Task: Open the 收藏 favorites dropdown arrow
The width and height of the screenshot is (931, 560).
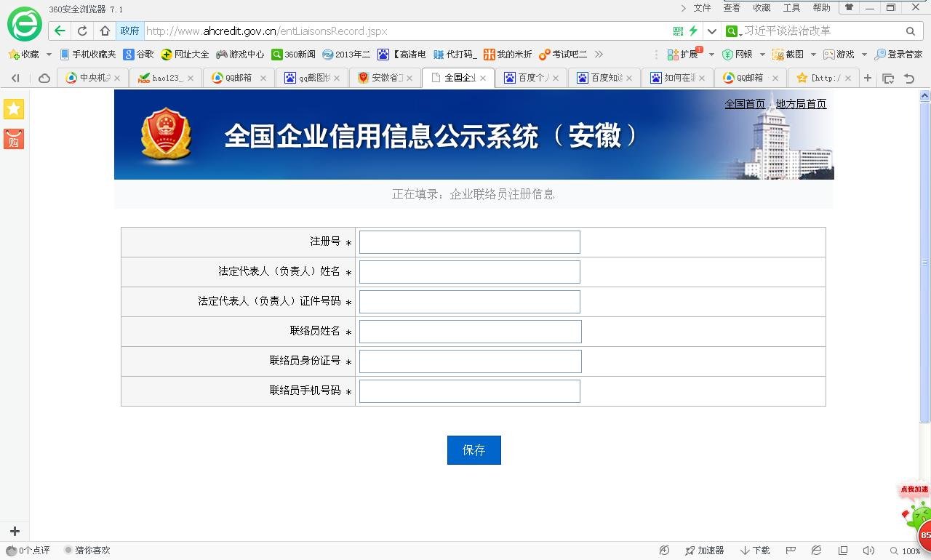Action: pyautogui.click(x=48, y=55)
